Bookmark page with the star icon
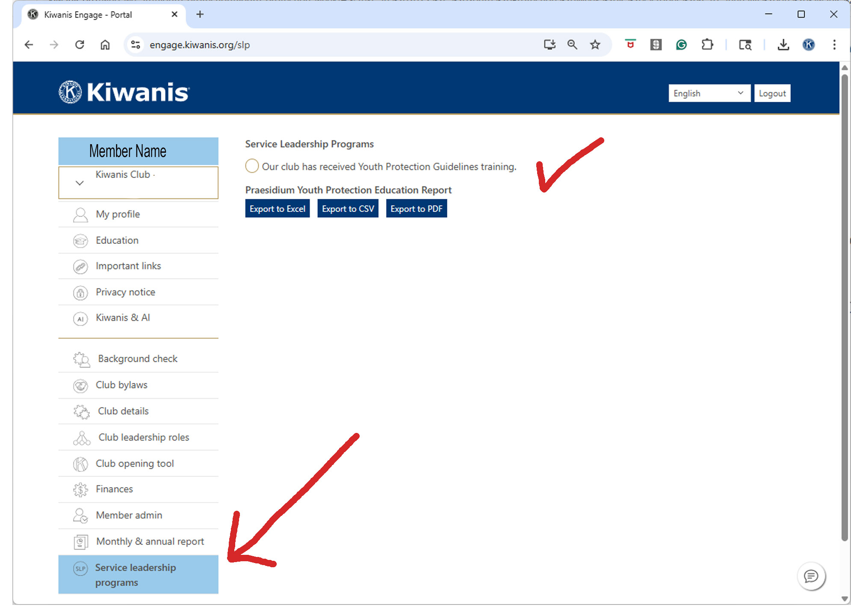This screenshot has width=851, height=616. point(595,44)
